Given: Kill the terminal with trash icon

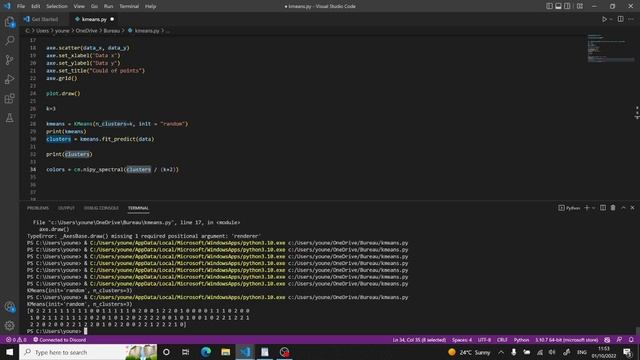Looking at the screenshot, I should click(x=613, y=208).
